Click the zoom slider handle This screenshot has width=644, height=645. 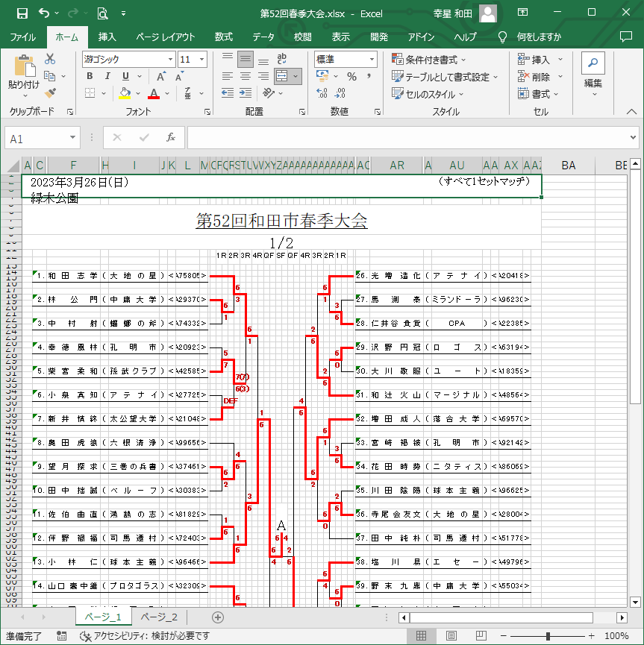click(548, 636)
